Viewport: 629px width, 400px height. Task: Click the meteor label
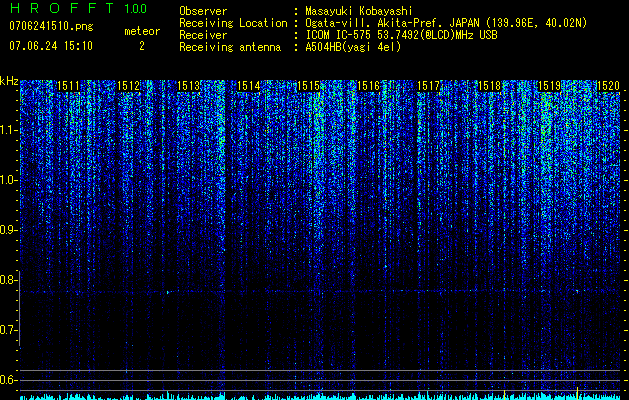click(142, 31)
